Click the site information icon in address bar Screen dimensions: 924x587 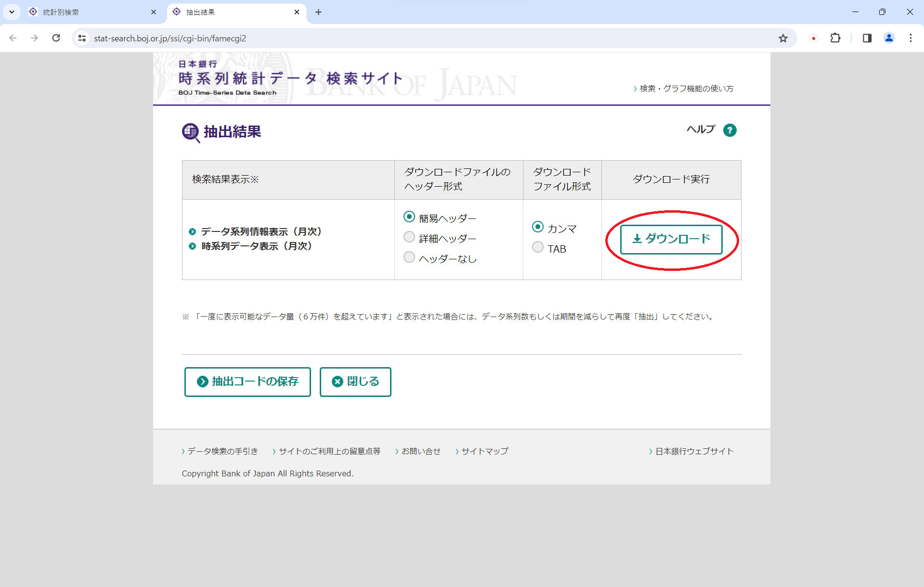click(82, 38)
